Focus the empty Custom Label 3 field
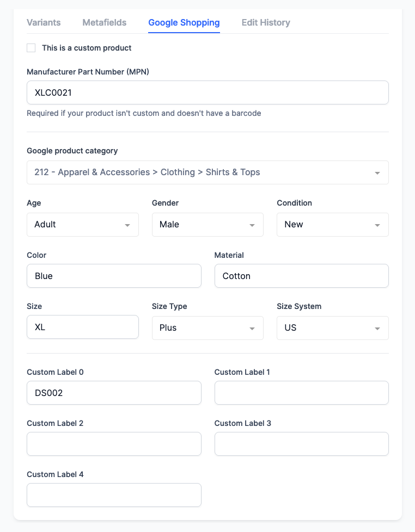The height and width of the screenshot is (532, 415). (x=302, y=444)
